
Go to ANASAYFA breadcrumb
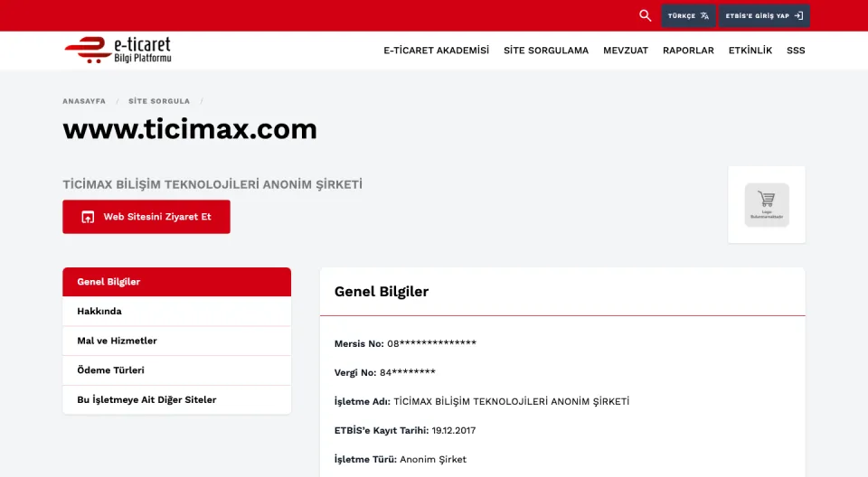click(84, 101)
